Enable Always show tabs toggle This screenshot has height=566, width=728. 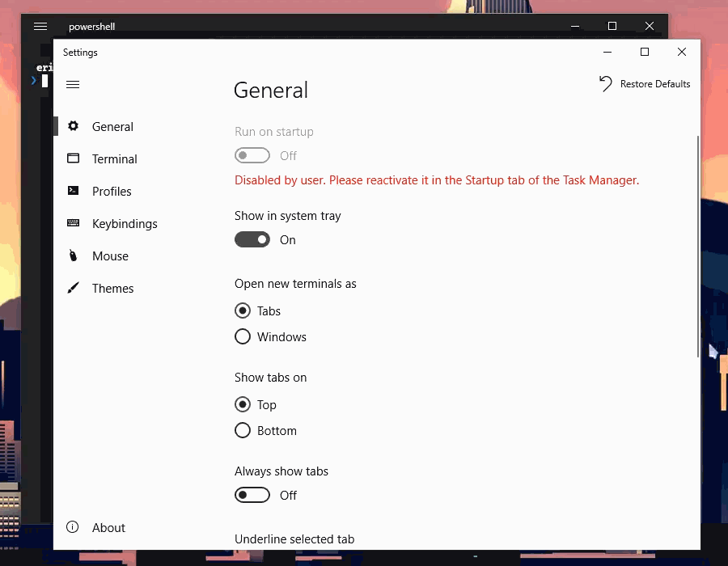click(x=252, y=495)
